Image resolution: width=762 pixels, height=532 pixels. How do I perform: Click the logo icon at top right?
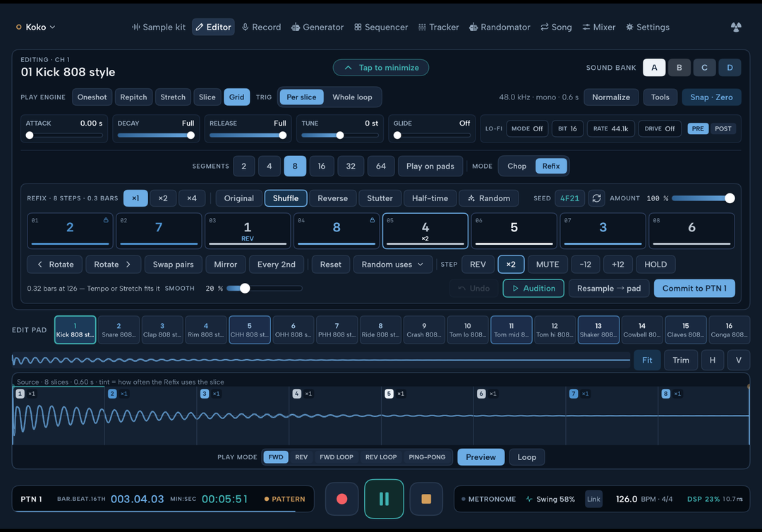tap(736, 28)
